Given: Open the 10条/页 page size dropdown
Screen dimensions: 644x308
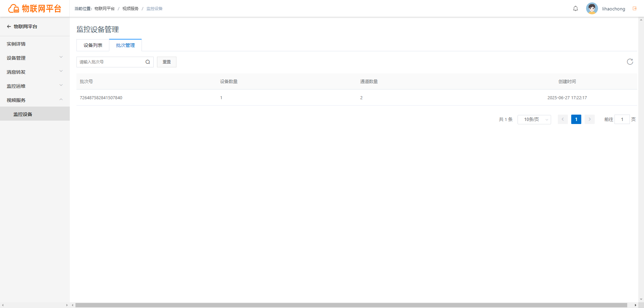Looking at the screenshot, I should pyautogui.click(x=534, y=119).
